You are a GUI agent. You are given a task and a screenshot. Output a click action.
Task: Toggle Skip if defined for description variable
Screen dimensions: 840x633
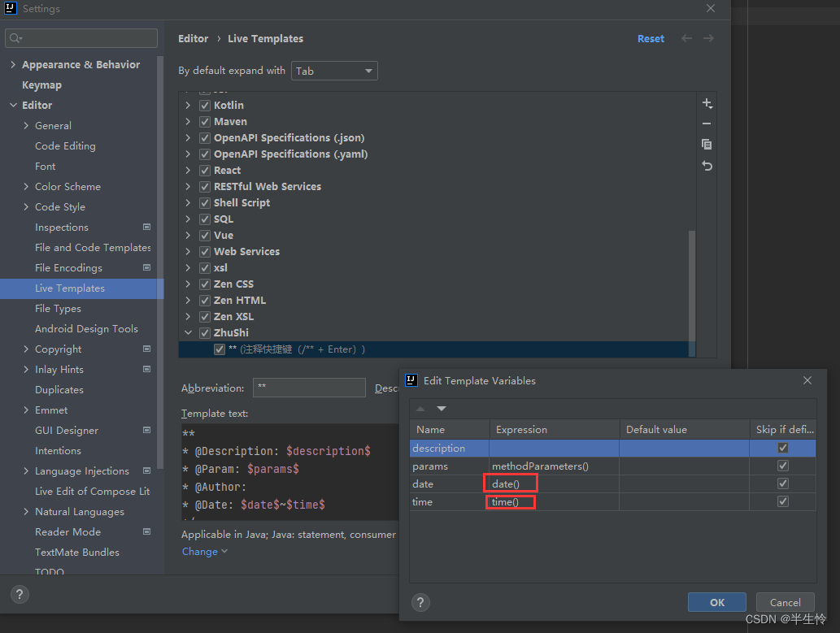click(x=783, y=448)
